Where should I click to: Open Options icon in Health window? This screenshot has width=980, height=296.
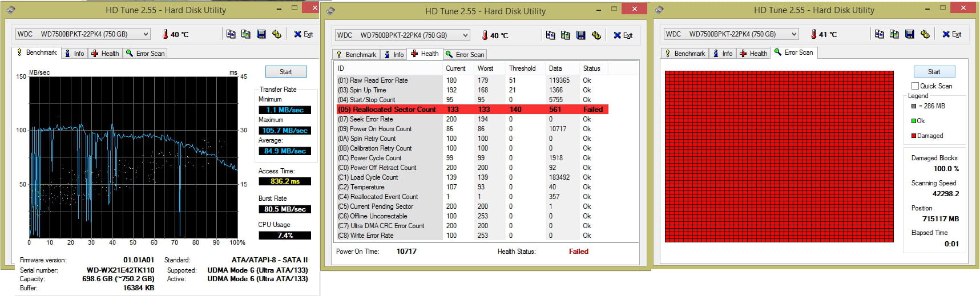(x=596, y=35)
